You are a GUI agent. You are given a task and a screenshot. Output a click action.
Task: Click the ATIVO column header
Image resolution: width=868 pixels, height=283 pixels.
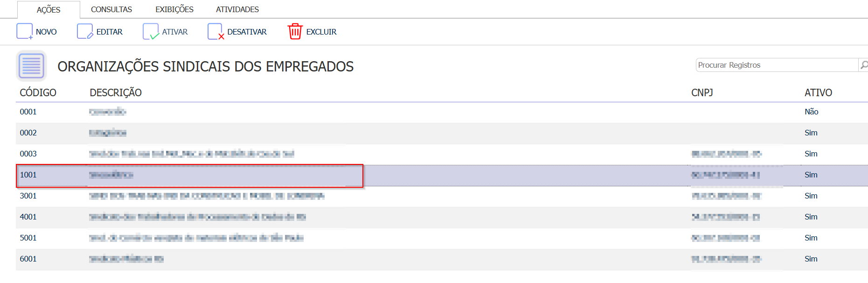(x=818, y=92)
